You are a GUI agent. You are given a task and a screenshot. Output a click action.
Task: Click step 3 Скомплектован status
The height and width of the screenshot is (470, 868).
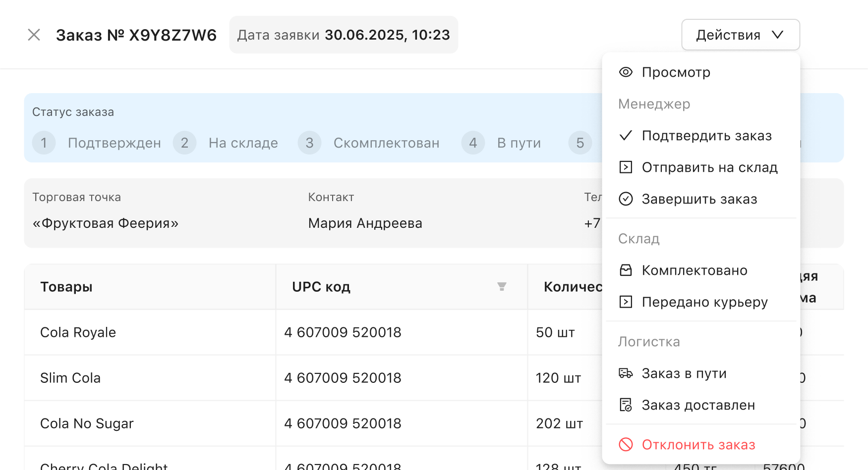(369, 143)
